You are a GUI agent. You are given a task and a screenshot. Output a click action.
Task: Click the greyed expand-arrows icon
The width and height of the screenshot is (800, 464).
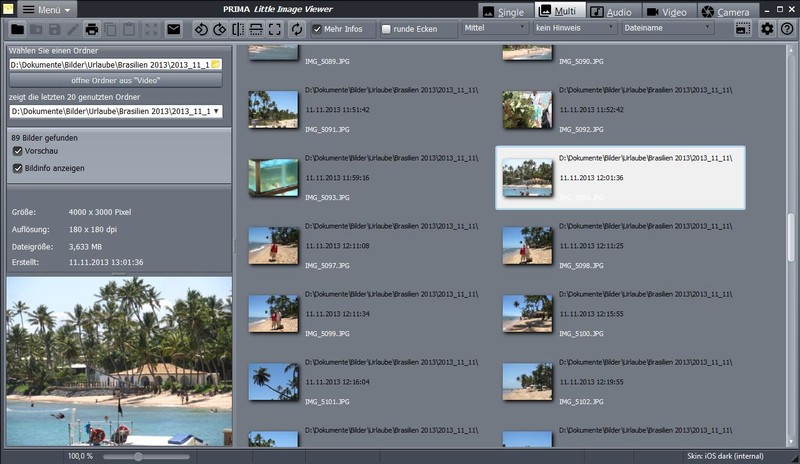tap(151, 29)
